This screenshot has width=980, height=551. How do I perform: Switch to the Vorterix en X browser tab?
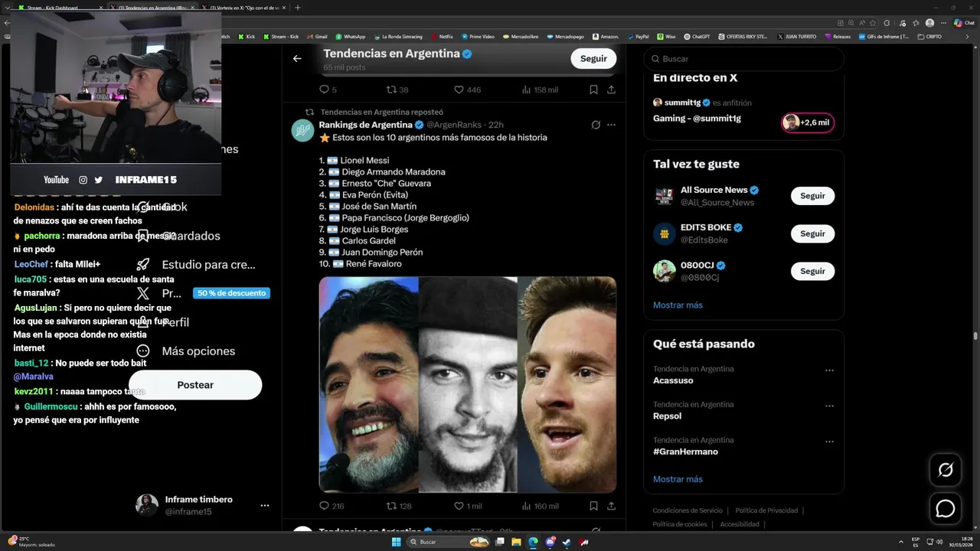243,8
